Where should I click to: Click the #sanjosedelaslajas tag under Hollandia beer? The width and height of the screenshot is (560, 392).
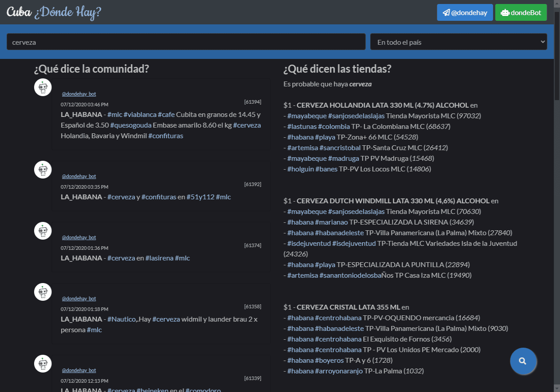pyautogui.click(x=356, y=116)
